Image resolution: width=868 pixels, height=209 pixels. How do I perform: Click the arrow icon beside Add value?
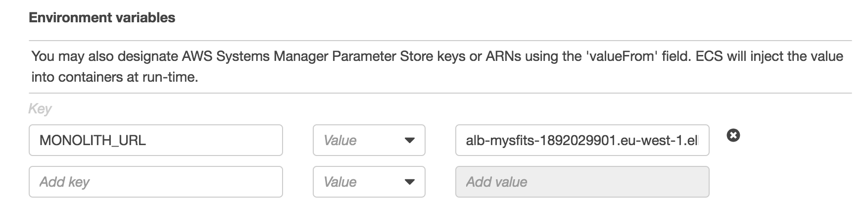(x=409, y=182)
